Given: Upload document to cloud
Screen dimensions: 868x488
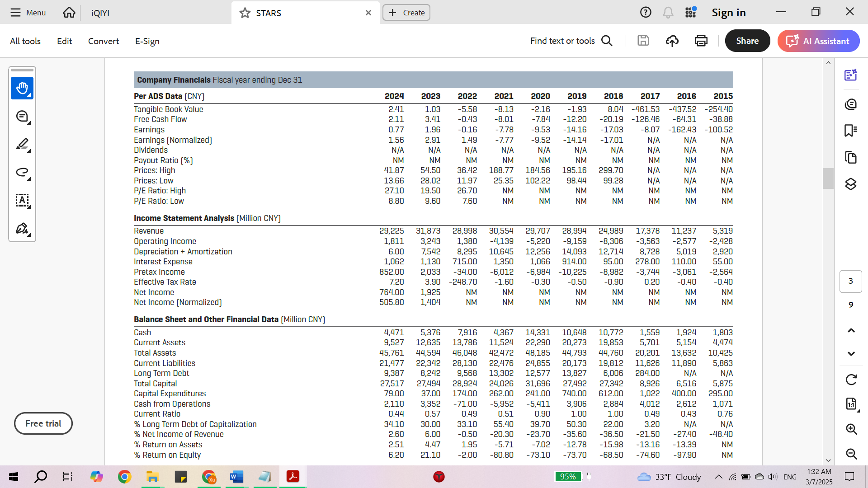Looking at the screenshot, I should tap(672, 41).
